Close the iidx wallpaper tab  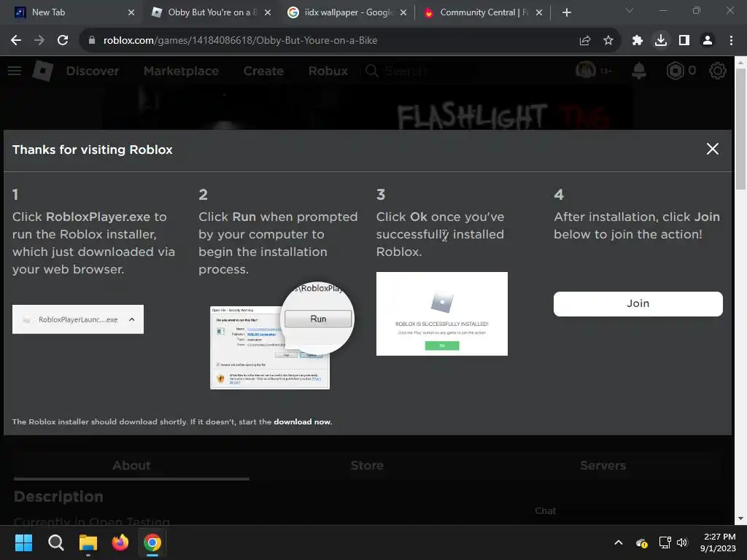tap(403, 12)
